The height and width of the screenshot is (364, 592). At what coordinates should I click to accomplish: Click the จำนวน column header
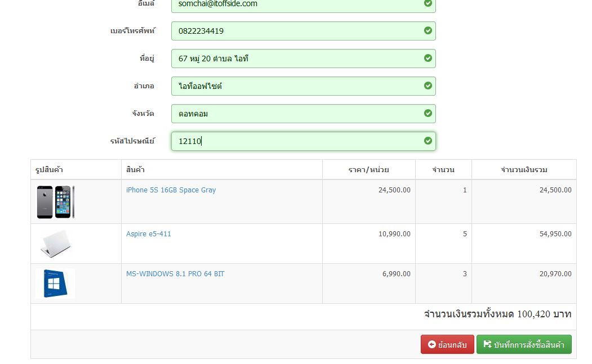[x=443, y=170]
